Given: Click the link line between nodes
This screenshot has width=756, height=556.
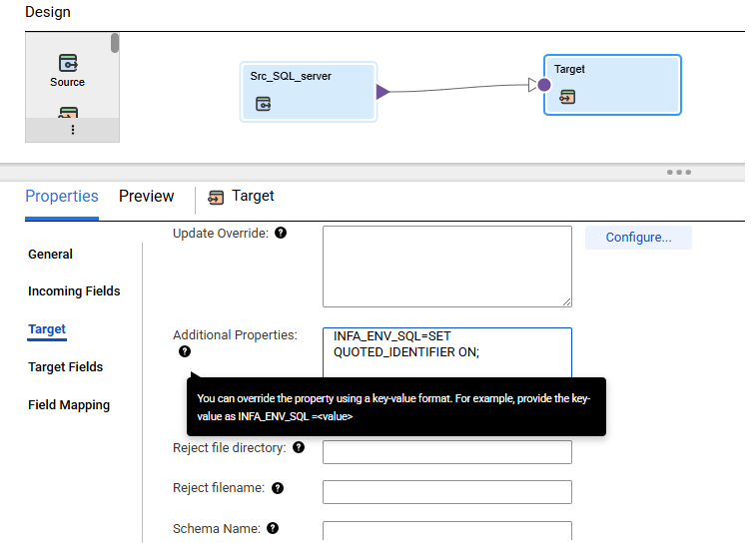Looking at the screenshot, I should [458, 88].
